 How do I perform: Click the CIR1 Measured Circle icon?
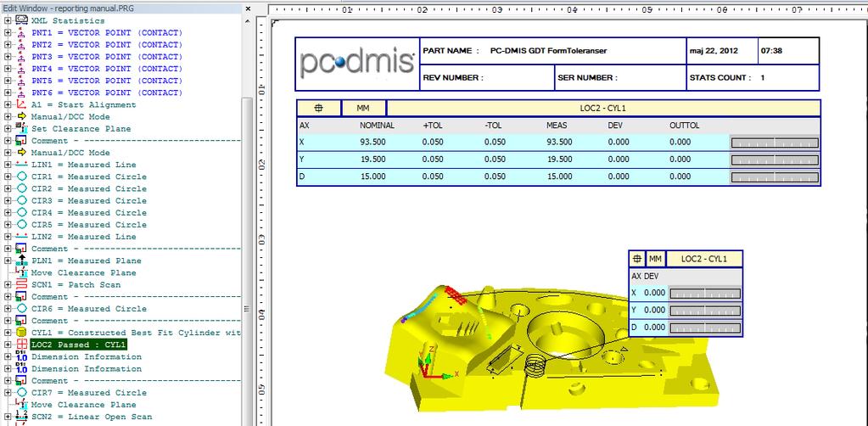click(21, 177)
